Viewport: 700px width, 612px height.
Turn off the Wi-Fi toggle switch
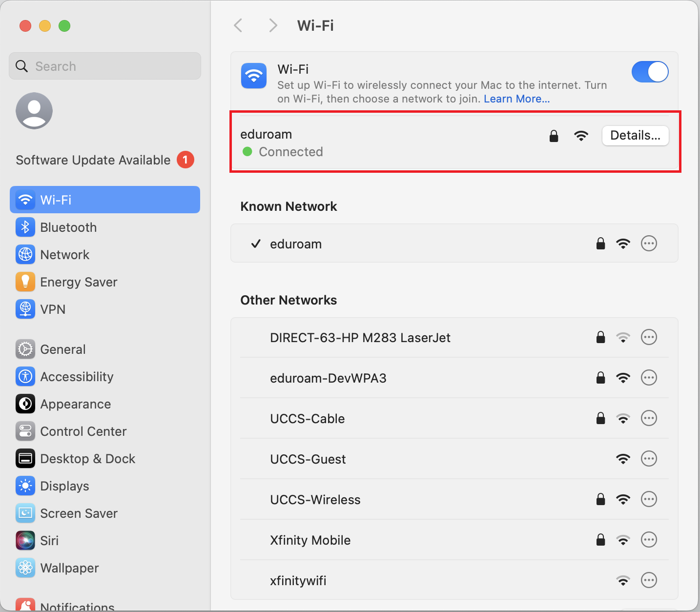coord(650,72)
